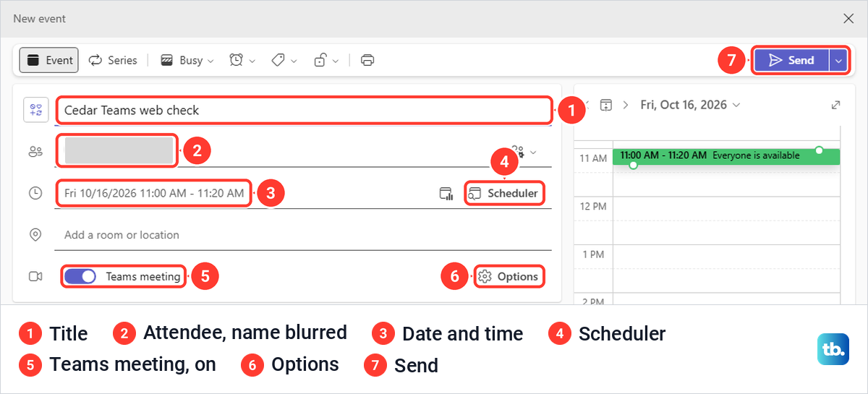
Task: Select the 11:00 AM - 11:20 AM event block
Action: click(726, 155)
